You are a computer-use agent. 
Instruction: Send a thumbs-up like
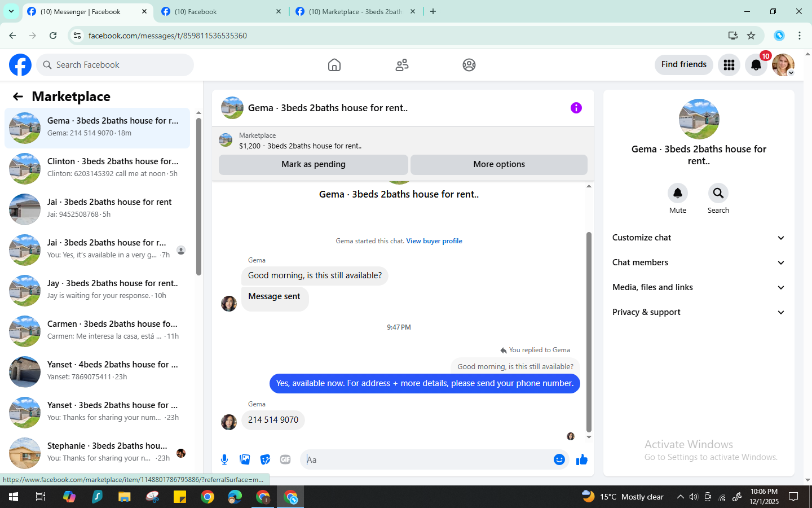(x=582, y=459)
